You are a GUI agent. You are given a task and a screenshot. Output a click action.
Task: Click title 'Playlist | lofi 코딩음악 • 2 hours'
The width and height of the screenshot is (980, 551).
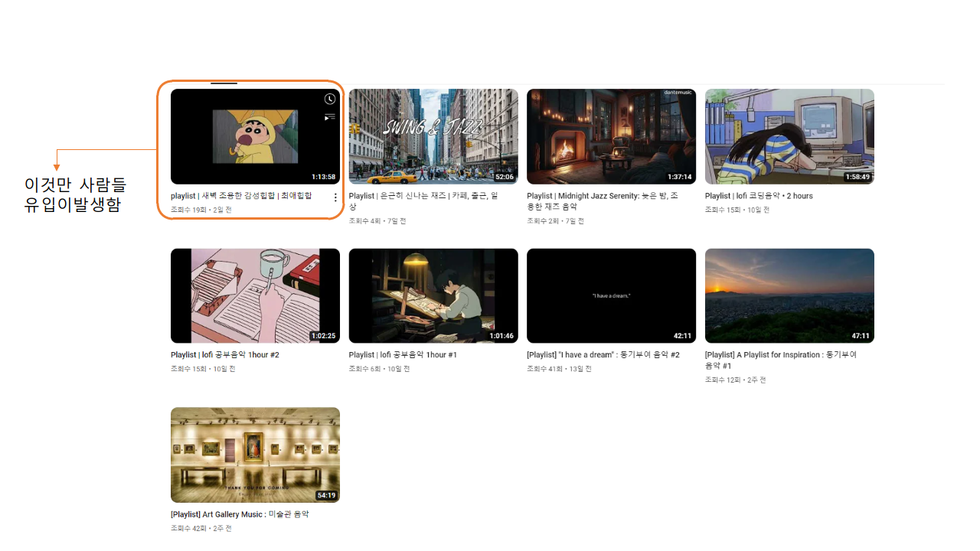[759, 196]
